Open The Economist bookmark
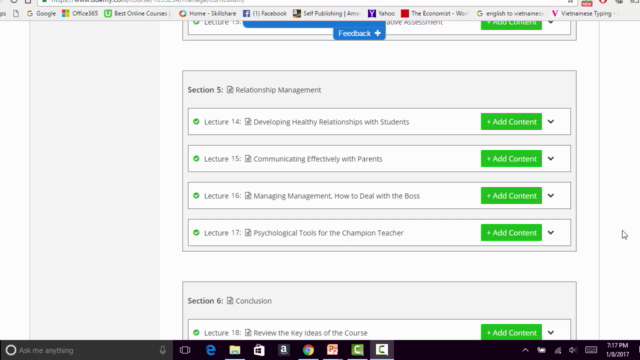 434,13
